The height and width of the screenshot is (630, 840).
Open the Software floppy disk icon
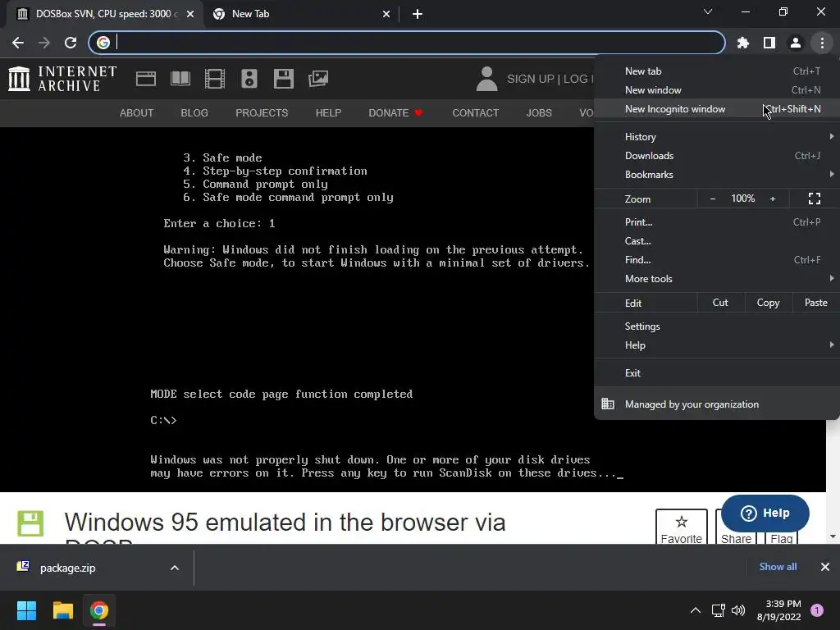click(x=283, y=79)
